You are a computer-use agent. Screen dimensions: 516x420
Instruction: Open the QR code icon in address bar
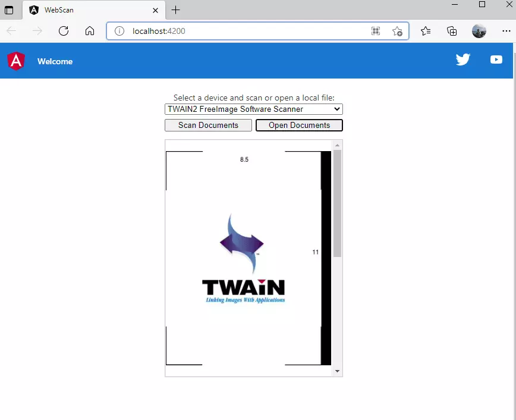[x=376, y=31]
